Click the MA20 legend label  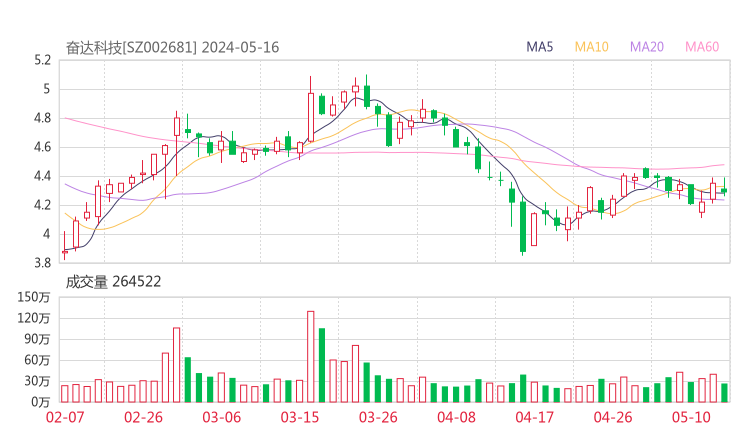coord(647,47)
